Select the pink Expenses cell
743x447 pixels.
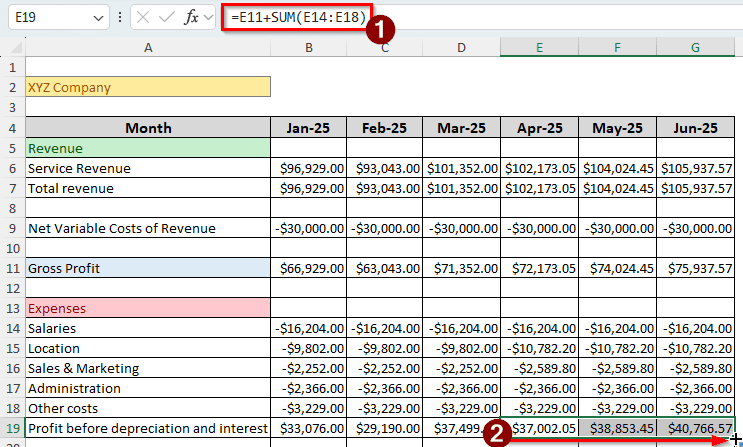point(148,308)
